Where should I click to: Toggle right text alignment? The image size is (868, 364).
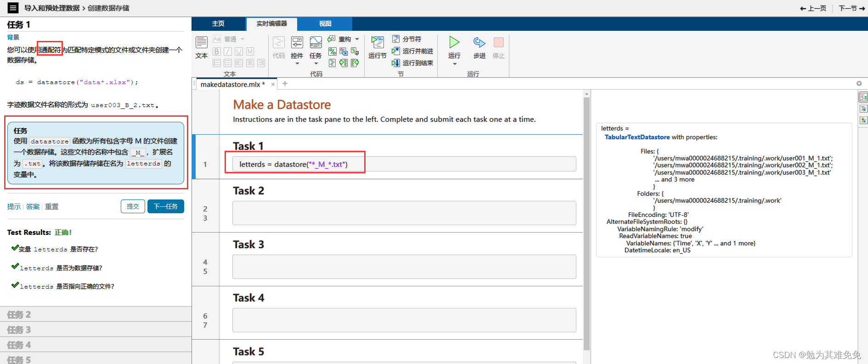261,63
